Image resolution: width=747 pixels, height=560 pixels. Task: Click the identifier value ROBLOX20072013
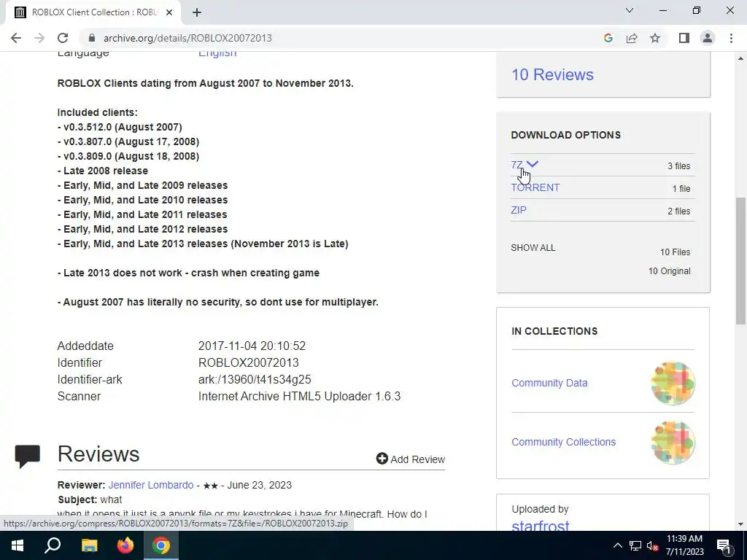(x=249, y=362)
